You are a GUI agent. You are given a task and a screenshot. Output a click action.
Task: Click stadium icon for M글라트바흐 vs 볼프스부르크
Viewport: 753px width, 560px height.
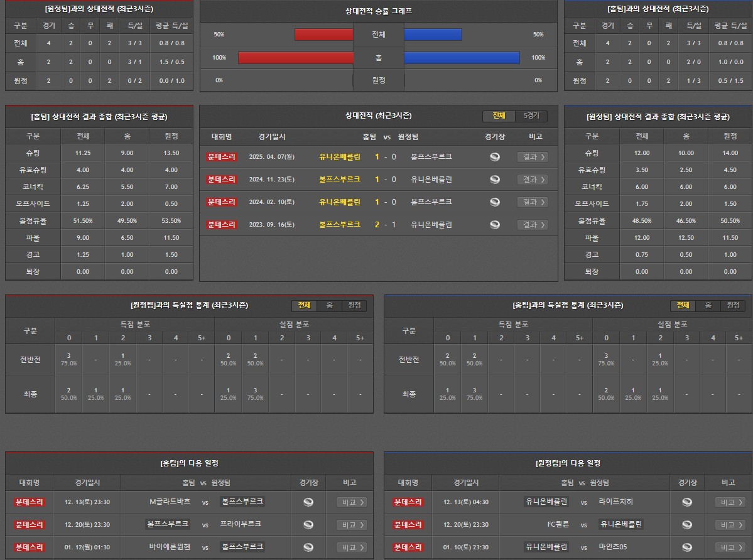click(308, 502)
